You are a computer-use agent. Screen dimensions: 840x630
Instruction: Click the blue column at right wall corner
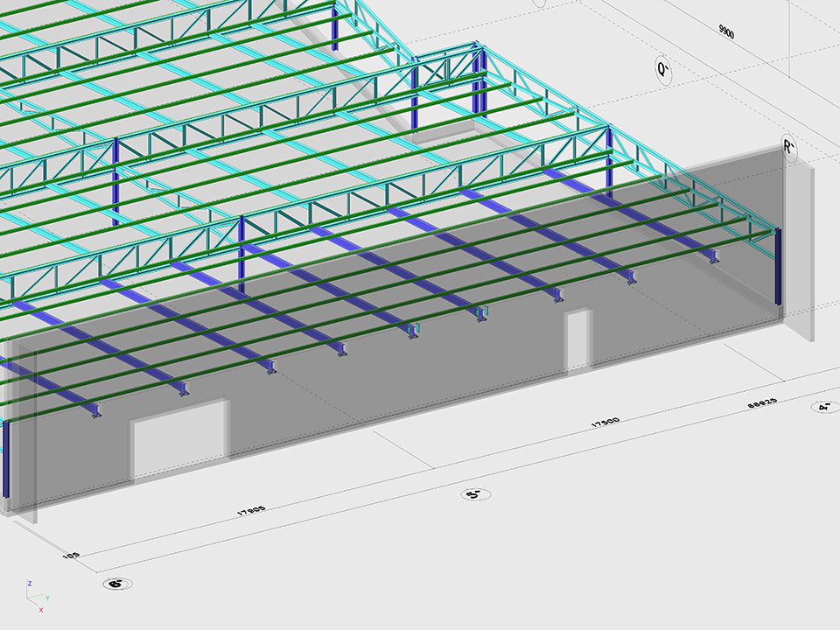(x=777, y=267)
